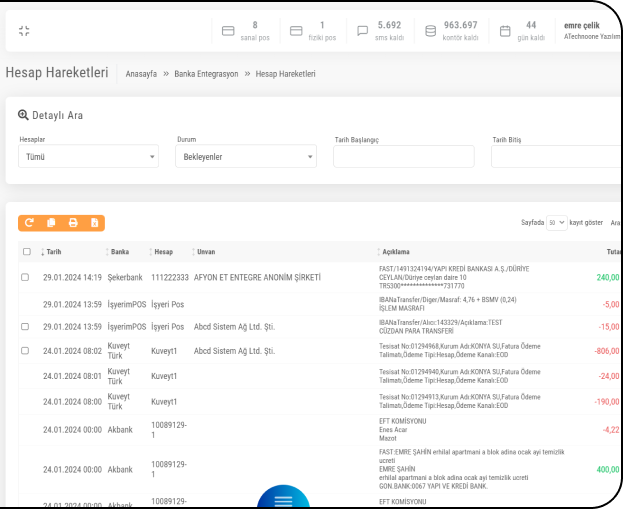The width and height of the screenshot is (623, 509).
Task: Print table using the orange printer icon
Action: [73, 223]
